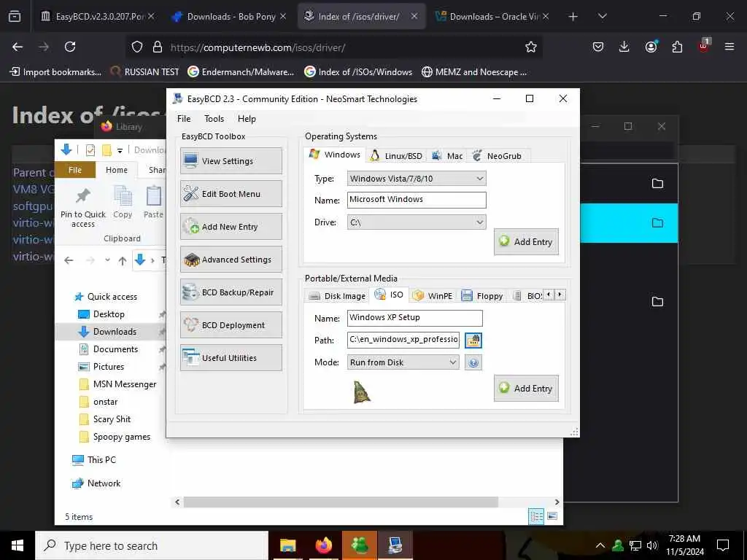747x560 pixels.
Task: Select Quick access in navigation pane
Action: click(106, 297)
